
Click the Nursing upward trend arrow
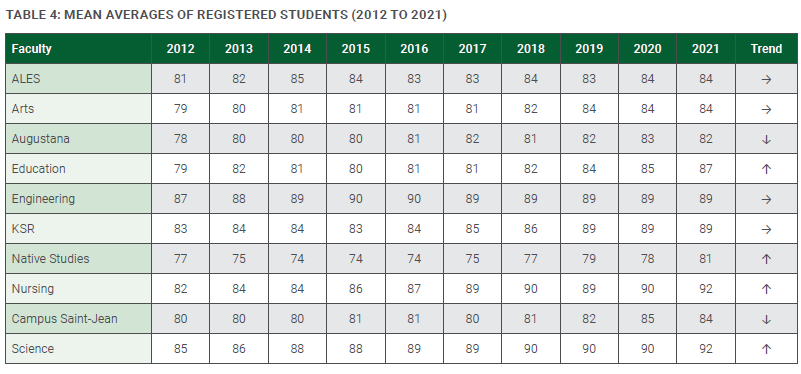[x=766, y=289]
